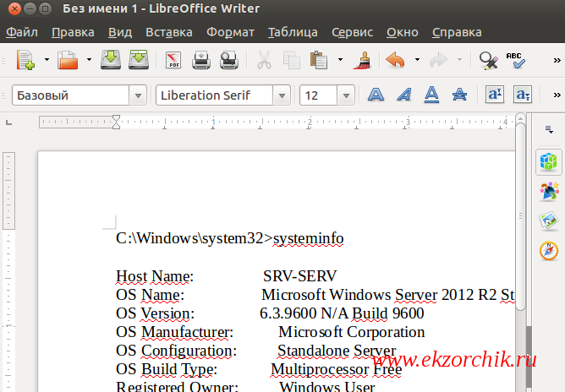Toggle subscript formatting
This screenshot has width=565, height=392.
tap(523, 95)
